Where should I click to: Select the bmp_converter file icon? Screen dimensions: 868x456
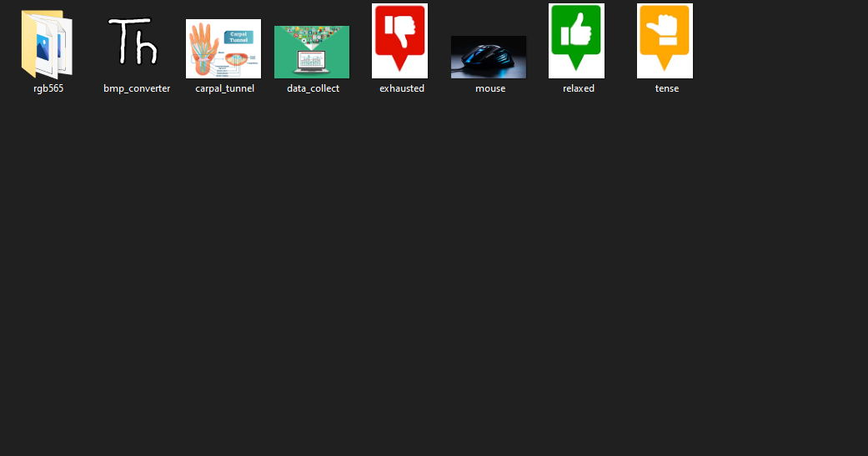[x=133, y=42]
